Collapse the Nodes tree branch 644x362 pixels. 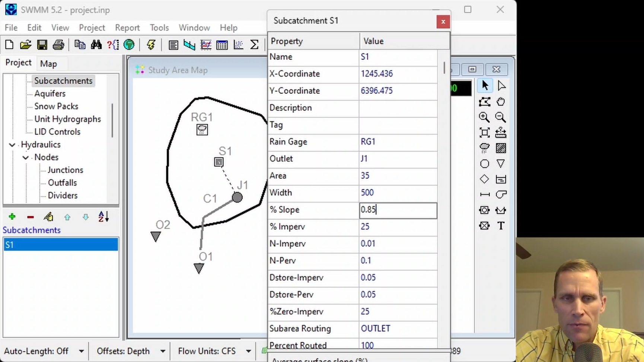coord(26,157)
